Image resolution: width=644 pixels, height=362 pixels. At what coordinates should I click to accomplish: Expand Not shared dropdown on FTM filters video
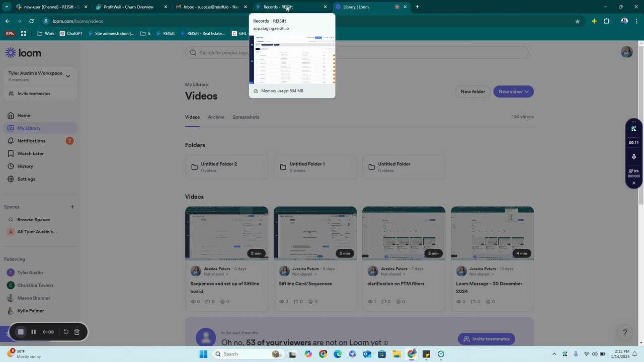coord(393,275)
